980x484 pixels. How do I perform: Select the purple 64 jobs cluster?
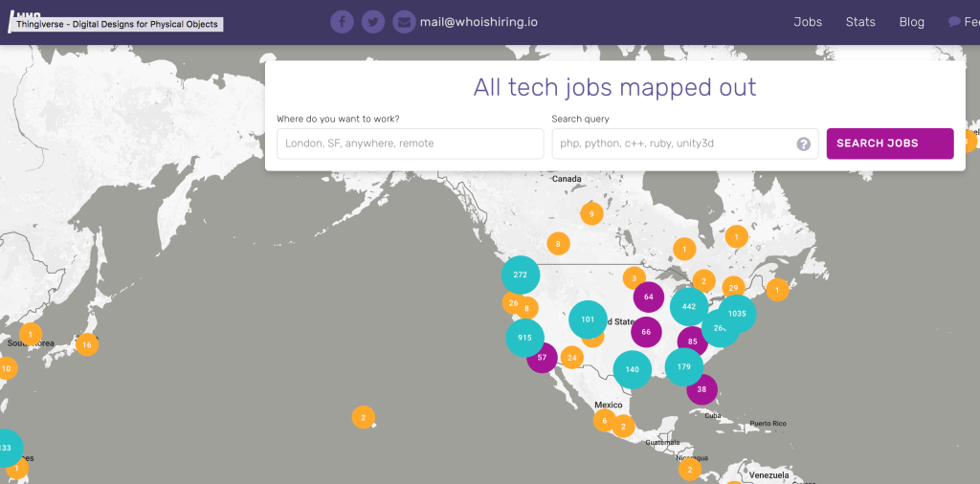(649, 297)
